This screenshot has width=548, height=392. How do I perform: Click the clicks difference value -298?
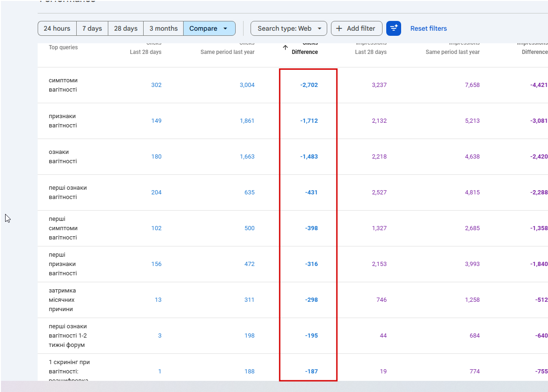pos(311,299)
